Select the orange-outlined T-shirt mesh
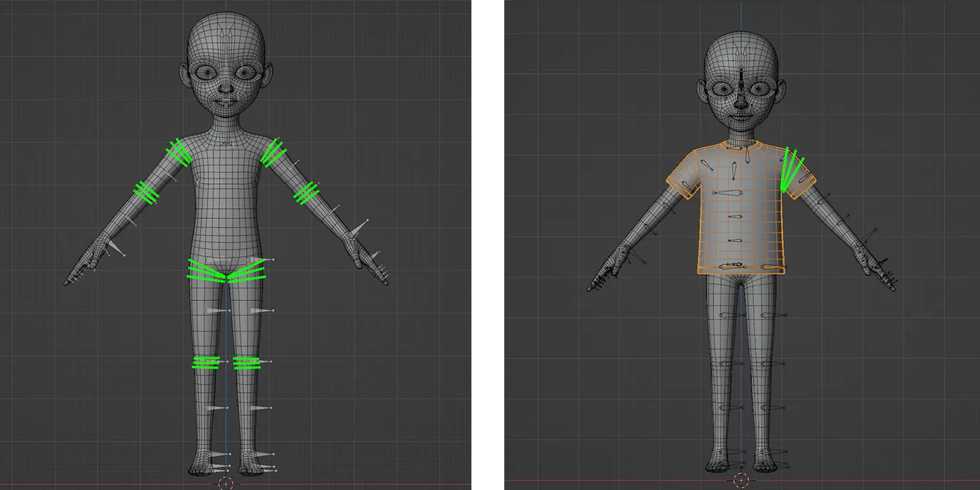This screenshot has height=490, width=980. 742,208
